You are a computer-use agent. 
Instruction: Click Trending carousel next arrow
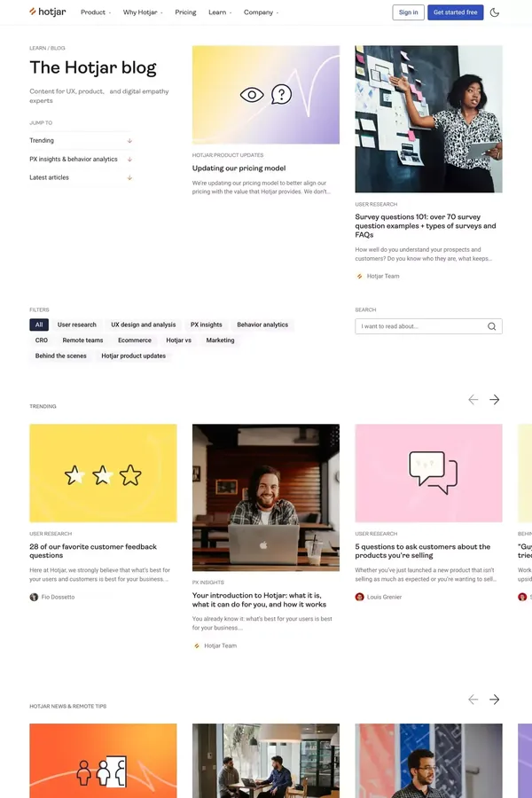[x=495, y=400]
